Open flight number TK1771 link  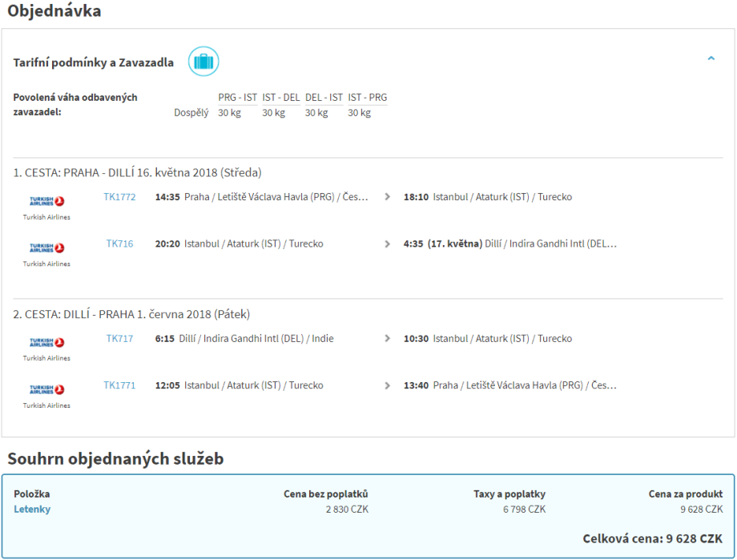point(119,385)
